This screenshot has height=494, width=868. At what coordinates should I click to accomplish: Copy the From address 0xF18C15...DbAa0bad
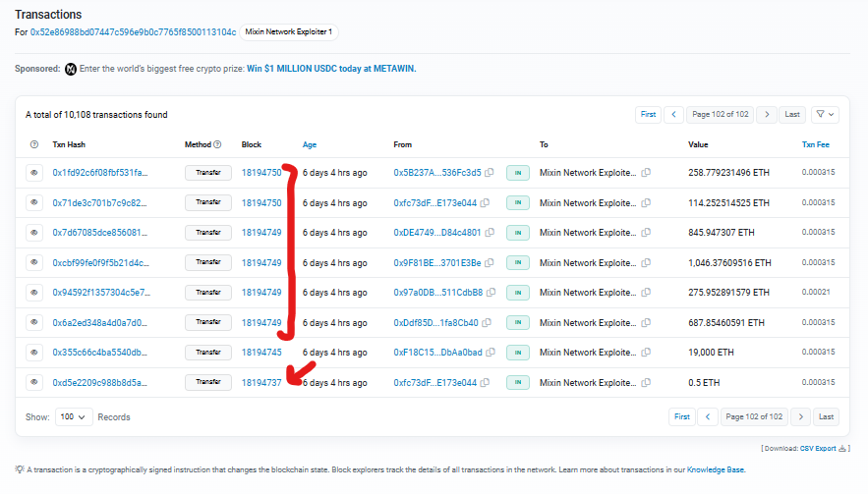(x=490, y=353)
